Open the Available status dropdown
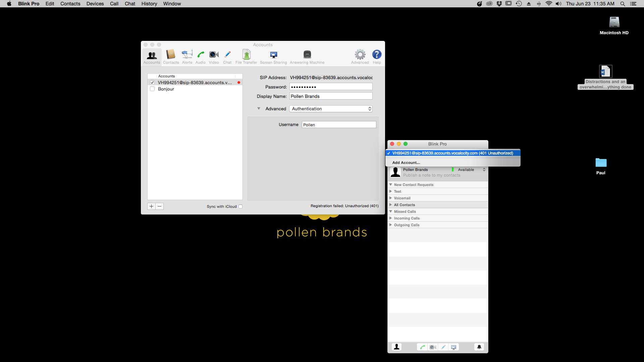The image size is (644, 362). (x=471, y=170)
